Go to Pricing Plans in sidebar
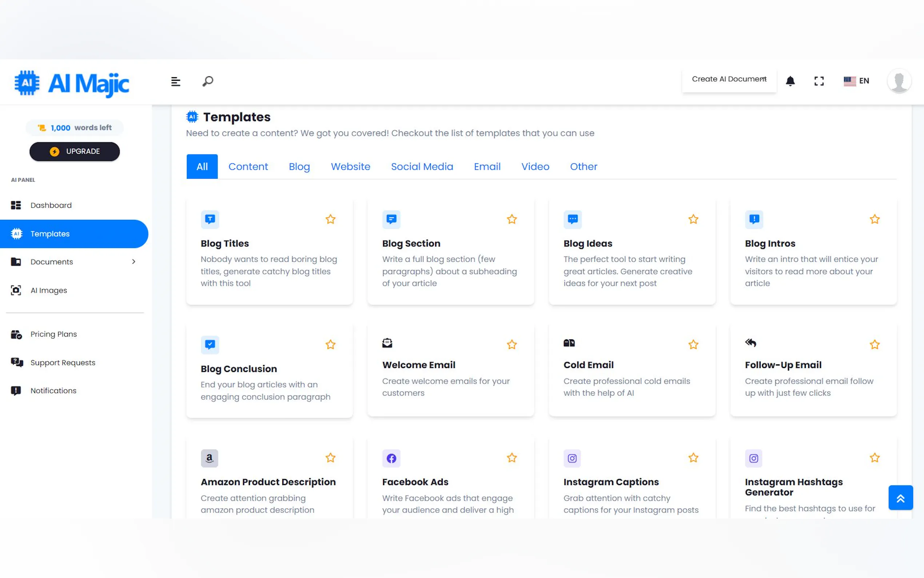This screenshot has height=578, width=924. tap(53, 334)
